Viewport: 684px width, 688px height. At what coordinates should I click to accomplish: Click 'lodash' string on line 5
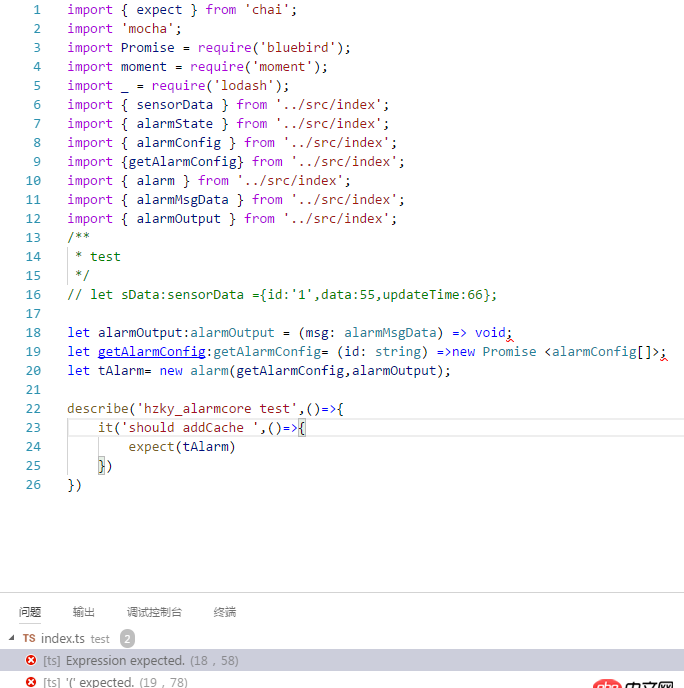tap(244, 86)
